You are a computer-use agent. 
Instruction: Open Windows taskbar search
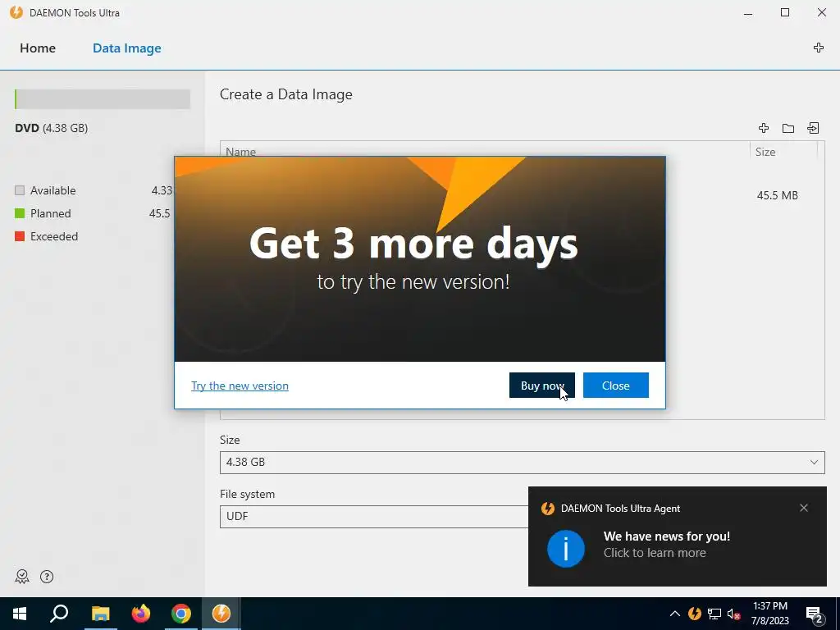tap(59, 614)
